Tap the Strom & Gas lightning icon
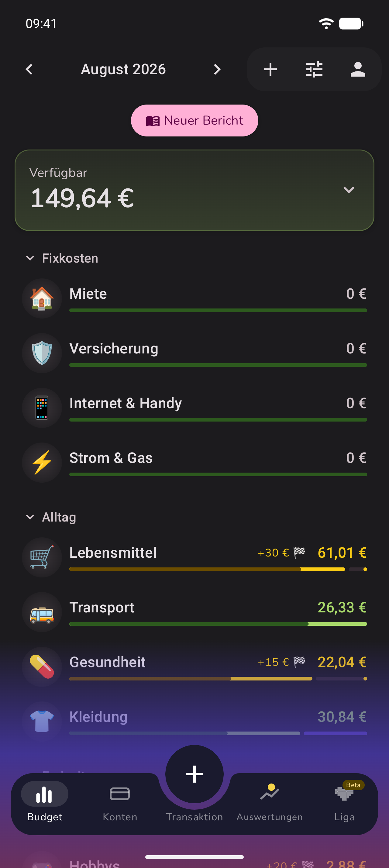 point(42,462)
